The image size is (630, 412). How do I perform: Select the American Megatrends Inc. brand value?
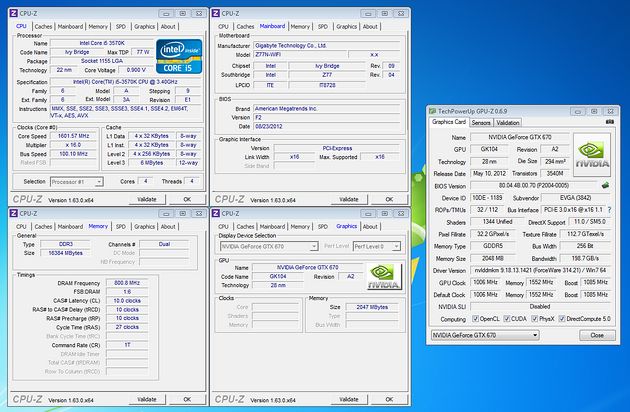coord(326,109)
